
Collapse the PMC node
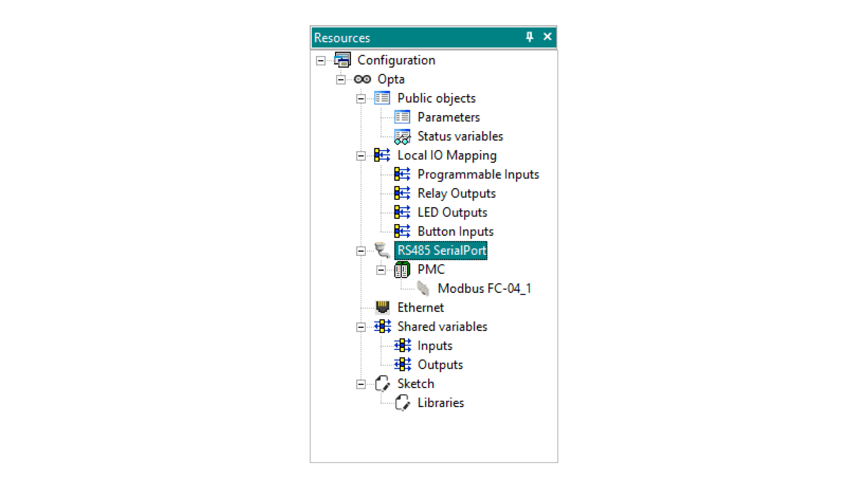coord(381,270)
